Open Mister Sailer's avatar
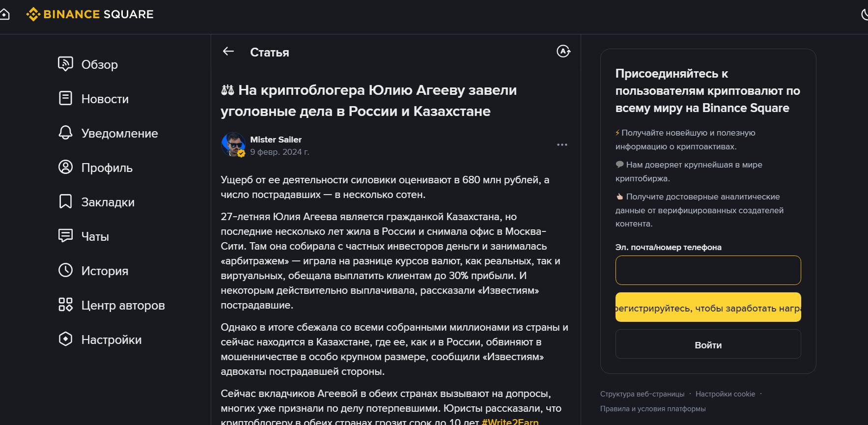 tap(233, 144)
